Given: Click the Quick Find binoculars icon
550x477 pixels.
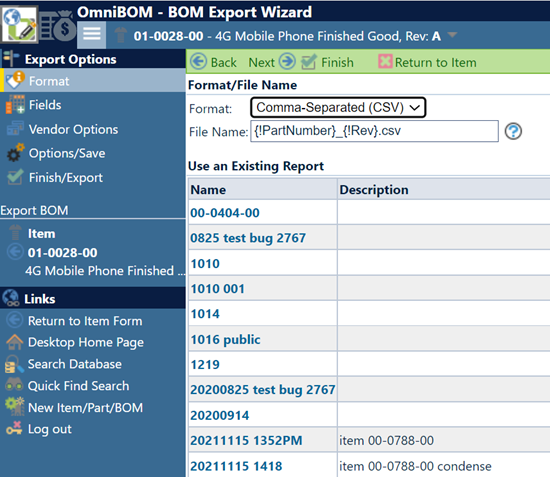Looking at the screenshot, I should [x=14, y=385].
